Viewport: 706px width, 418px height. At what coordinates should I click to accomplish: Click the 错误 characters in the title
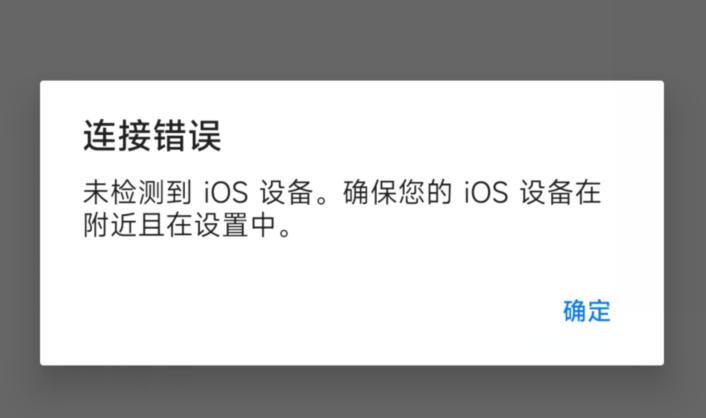click(187, 136)
